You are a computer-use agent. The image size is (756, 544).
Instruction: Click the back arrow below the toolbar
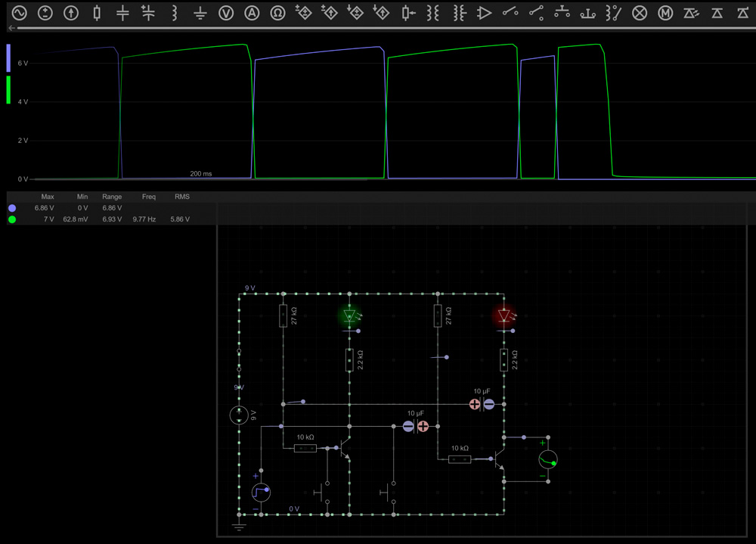11,28
